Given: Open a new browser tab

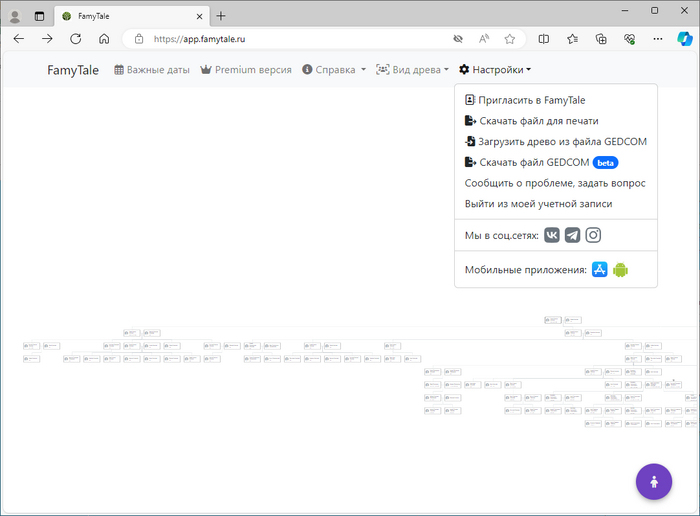Looking at the screenshot, I should (x=221, y=16).
